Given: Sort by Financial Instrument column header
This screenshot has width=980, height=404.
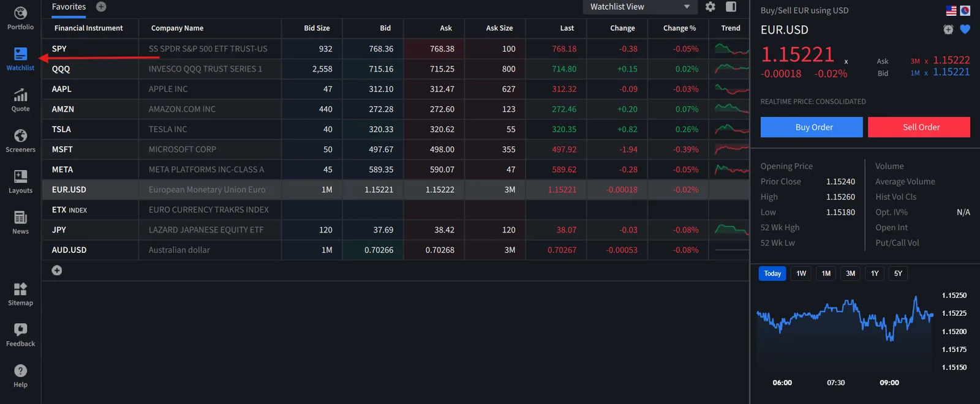Looking at the screenshot, I should point(88,28).
